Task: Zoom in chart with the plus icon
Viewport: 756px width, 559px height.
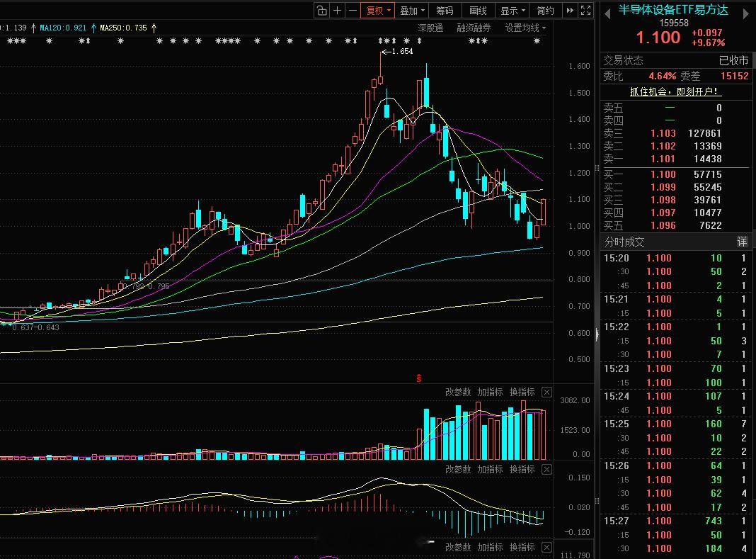Action: 338,10
